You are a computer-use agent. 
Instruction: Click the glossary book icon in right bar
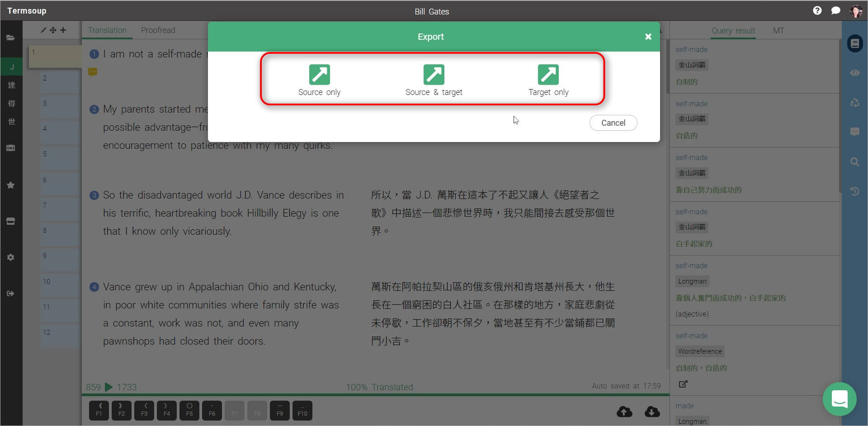coord(854,43)
